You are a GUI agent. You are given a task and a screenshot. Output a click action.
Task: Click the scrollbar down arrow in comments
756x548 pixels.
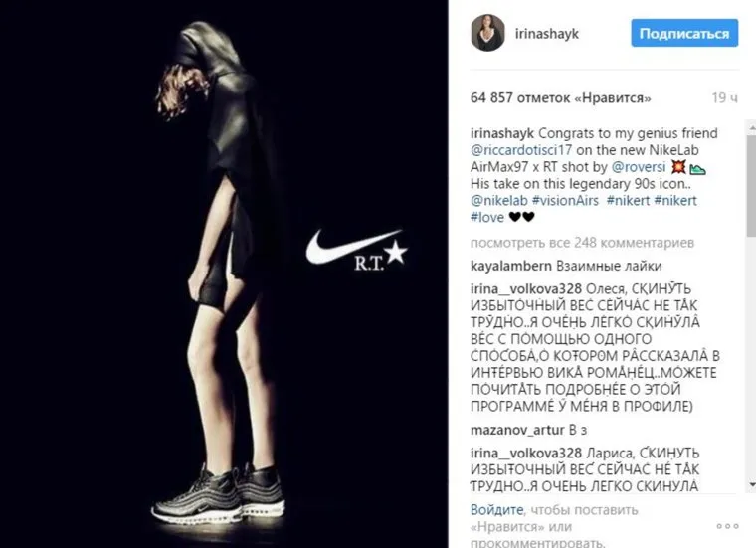[x=752, y=484]
